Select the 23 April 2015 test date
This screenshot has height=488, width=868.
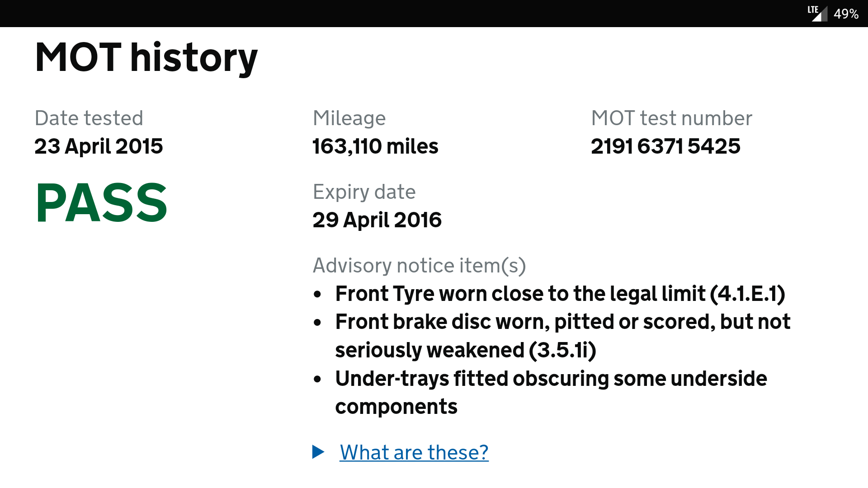99,146
